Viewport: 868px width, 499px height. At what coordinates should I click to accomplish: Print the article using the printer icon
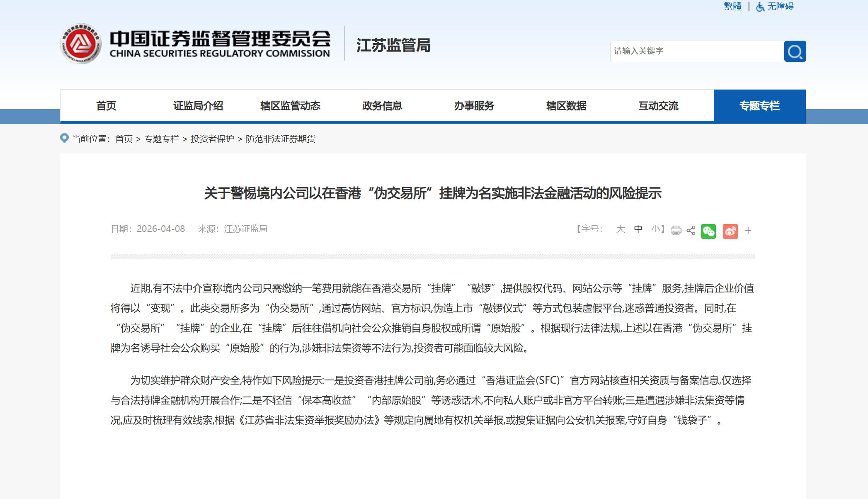pyautogui.click(x=676, y=231)
